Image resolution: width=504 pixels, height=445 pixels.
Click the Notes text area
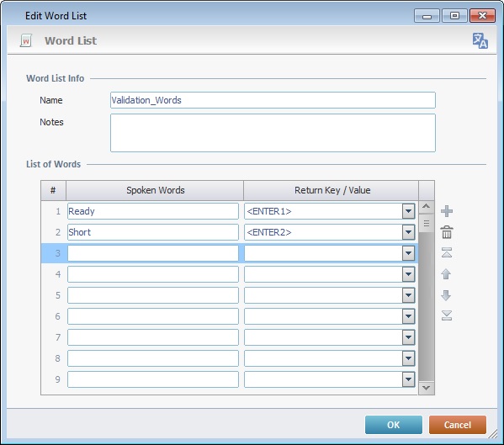[x=273, y=133]
